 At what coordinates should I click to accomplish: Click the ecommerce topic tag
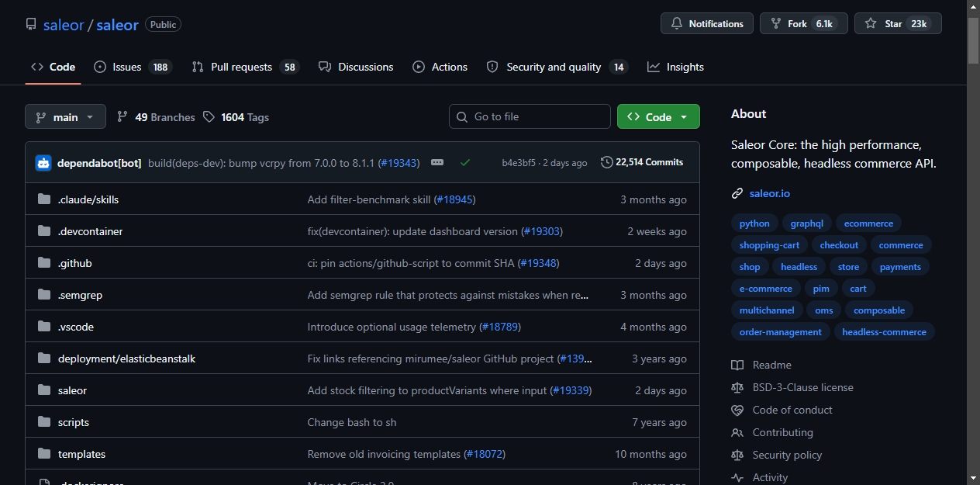(x=868, y=223)
